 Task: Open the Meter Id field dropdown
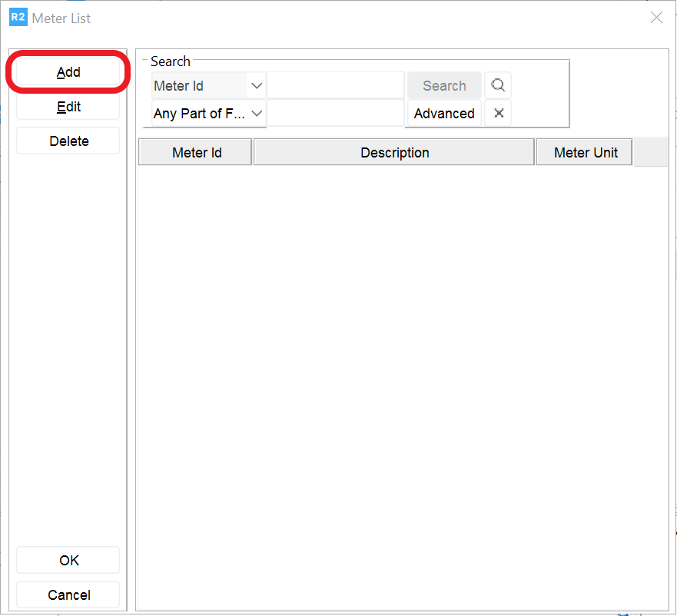257,85
